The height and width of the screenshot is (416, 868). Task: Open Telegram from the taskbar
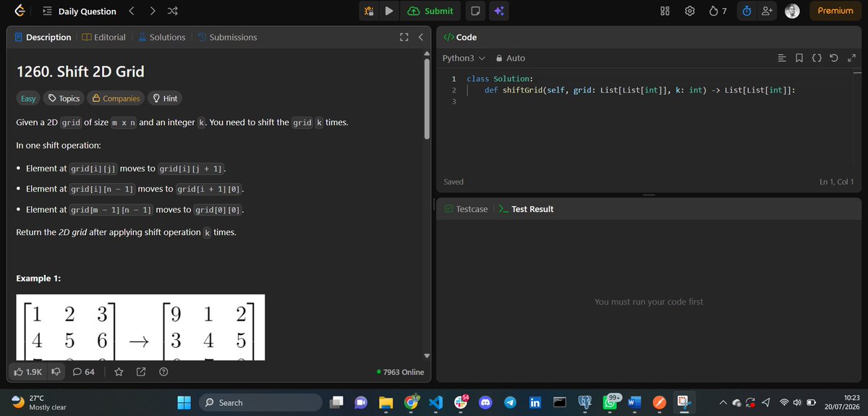510,402
